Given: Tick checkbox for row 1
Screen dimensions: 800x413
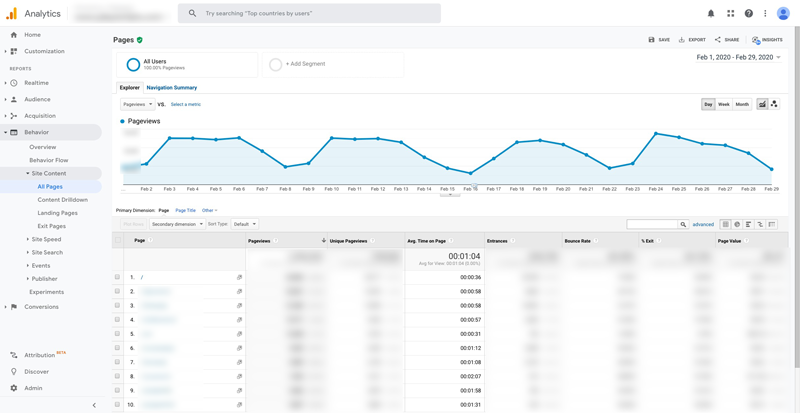Looking at the screenshot, I should click(x=117, y=277).
